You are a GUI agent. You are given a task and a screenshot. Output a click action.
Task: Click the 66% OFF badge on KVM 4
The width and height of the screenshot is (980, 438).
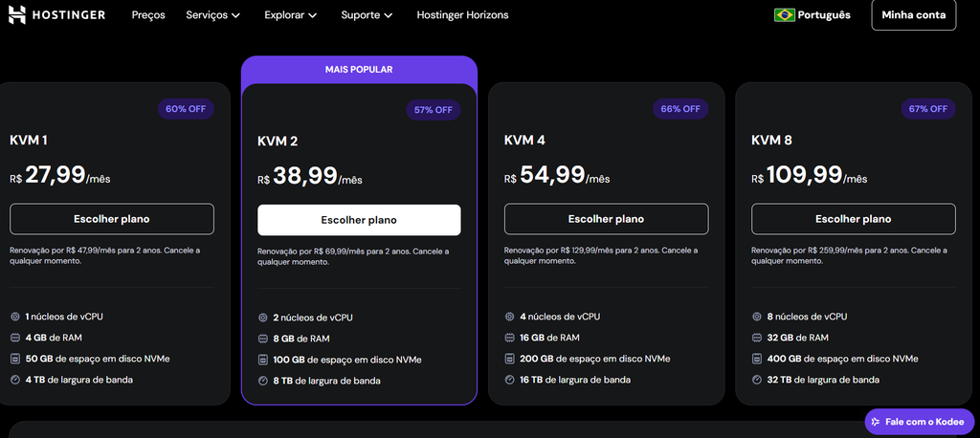[x=680, y=109]
